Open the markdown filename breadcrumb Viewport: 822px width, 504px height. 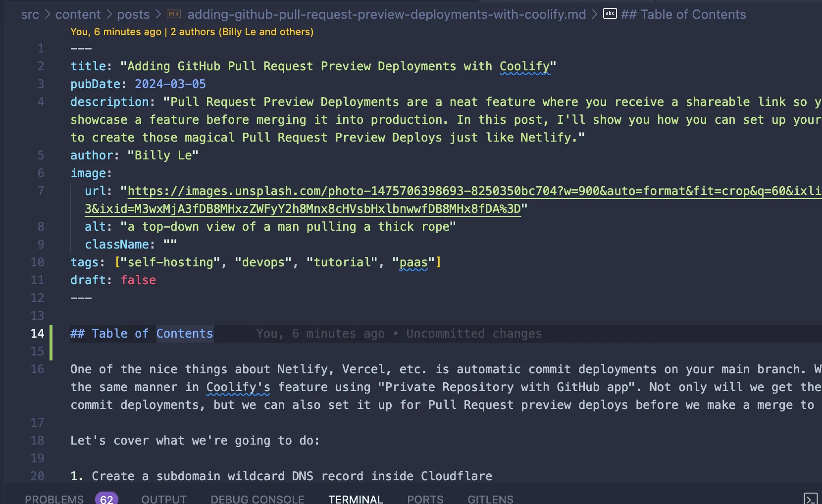click(386, 14)
